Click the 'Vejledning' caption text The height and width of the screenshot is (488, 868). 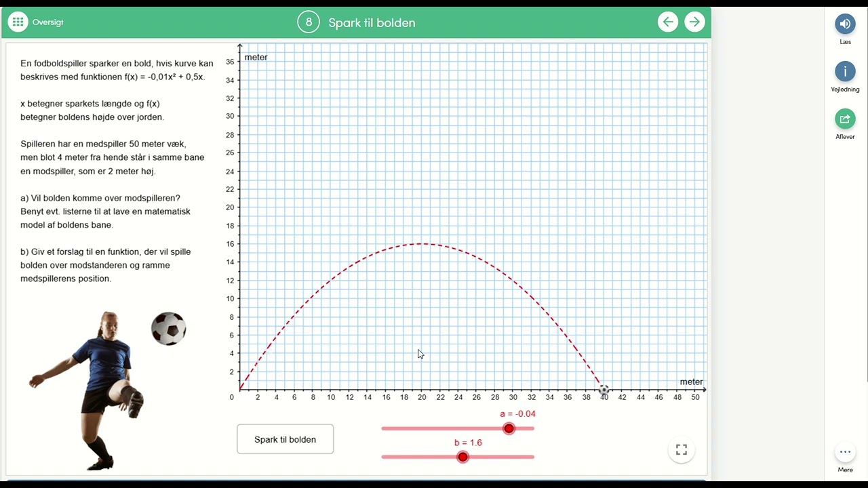(x=845, y=89)
